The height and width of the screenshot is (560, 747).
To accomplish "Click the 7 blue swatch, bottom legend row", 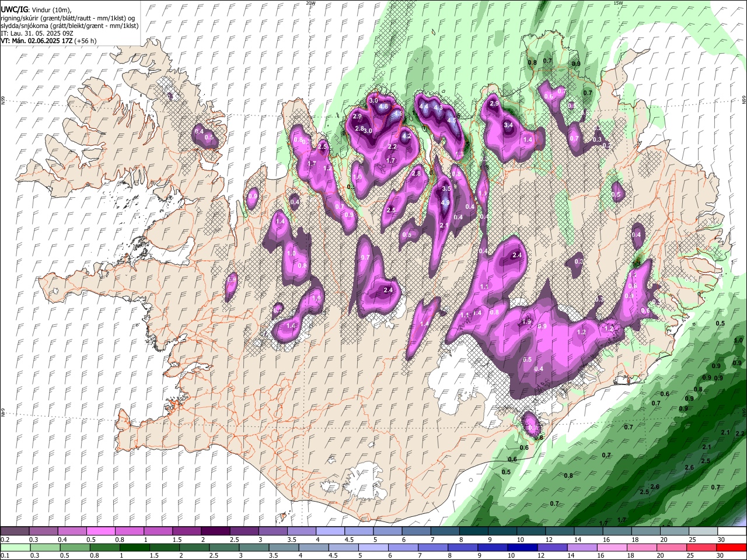I will 432,548.
